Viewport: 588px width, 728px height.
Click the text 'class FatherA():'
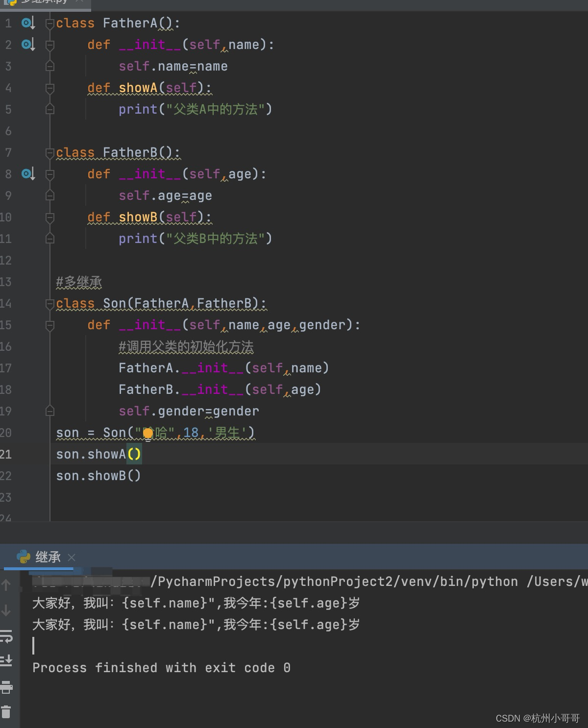tap(118, 23)
